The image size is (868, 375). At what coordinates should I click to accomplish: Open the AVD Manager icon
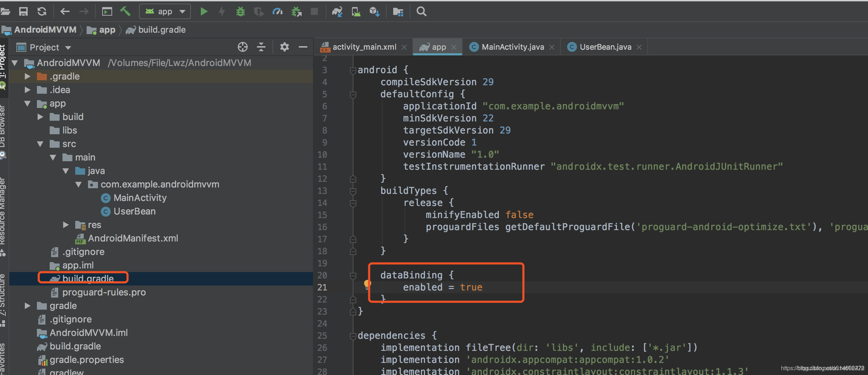pyautogui.click(x=356, y=11)
